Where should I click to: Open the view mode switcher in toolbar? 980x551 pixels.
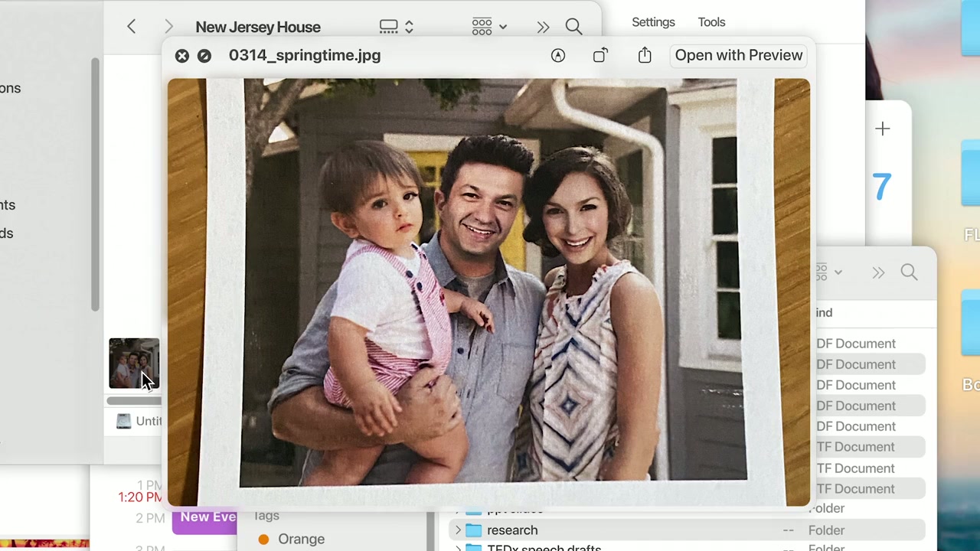(397, 27)
